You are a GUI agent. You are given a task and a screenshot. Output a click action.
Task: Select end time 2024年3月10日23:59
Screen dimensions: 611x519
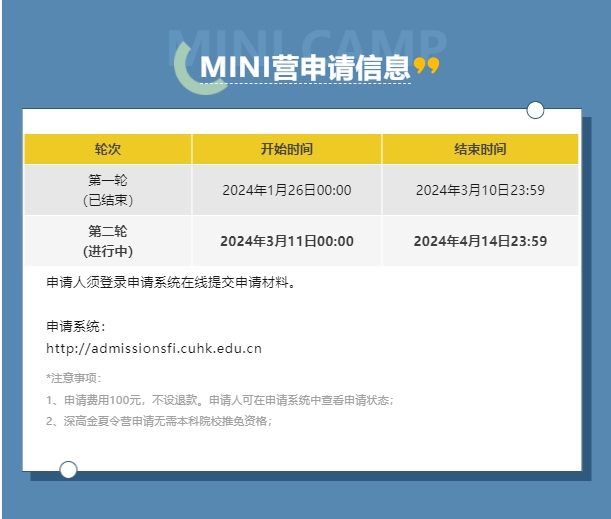480,190
